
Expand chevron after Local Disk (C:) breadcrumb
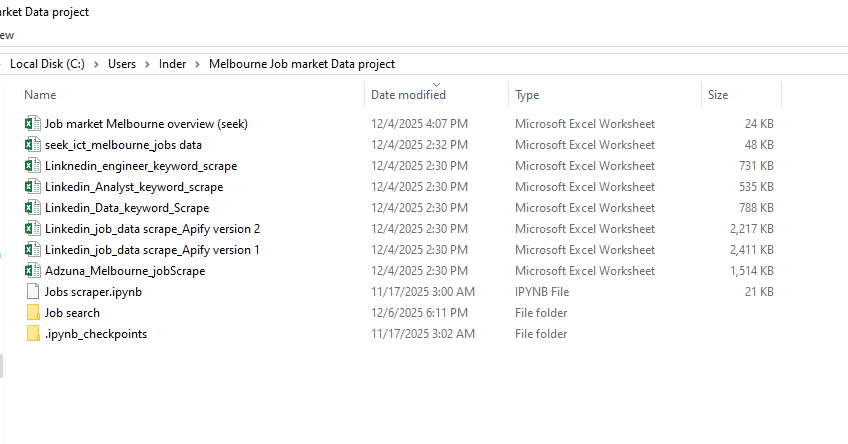97,64
